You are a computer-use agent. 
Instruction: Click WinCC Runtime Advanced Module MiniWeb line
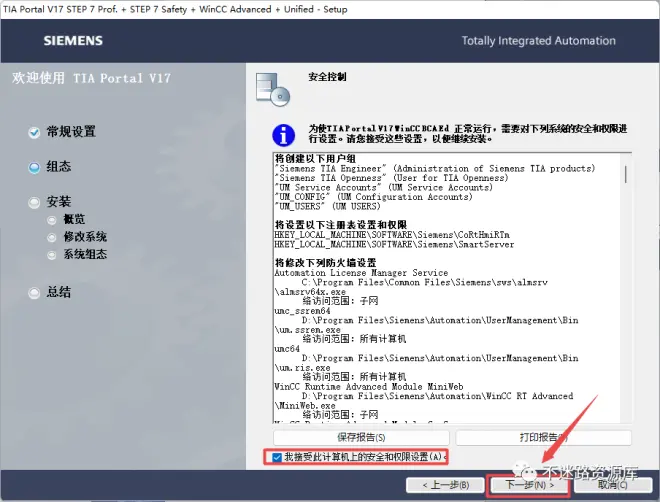click(x=369, y=387)
